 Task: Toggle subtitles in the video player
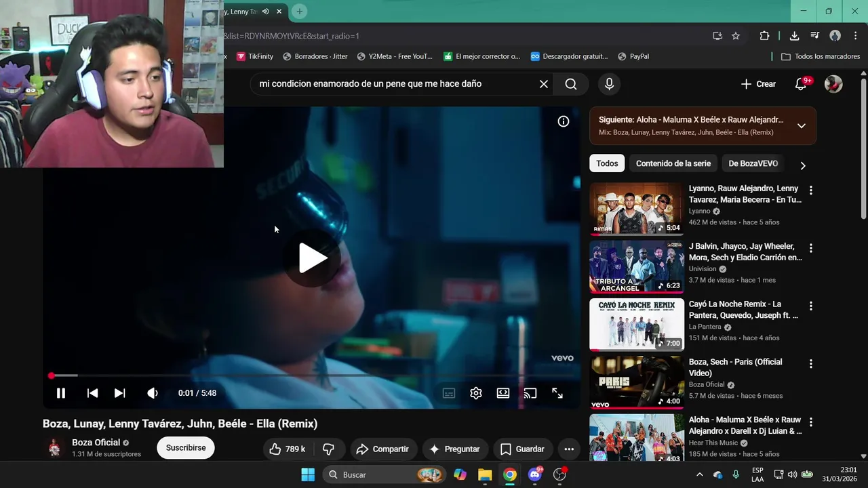[x=449, y=393]
